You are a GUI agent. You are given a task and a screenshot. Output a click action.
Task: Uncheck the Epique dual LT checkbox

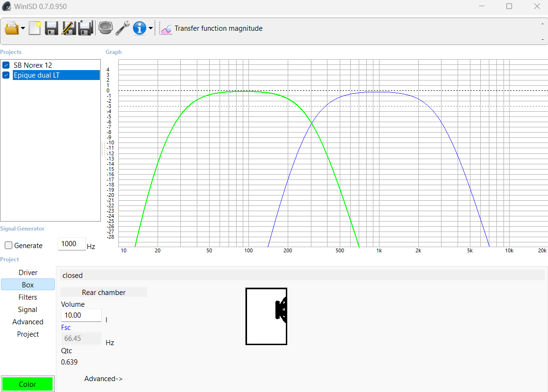(6, 75)
